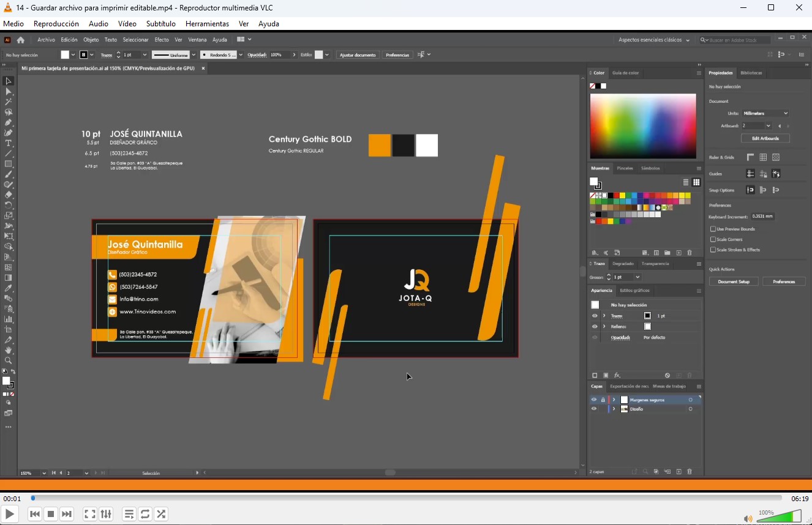Hide the Márgenes seguros layer
812x525 pixels.
593,400
